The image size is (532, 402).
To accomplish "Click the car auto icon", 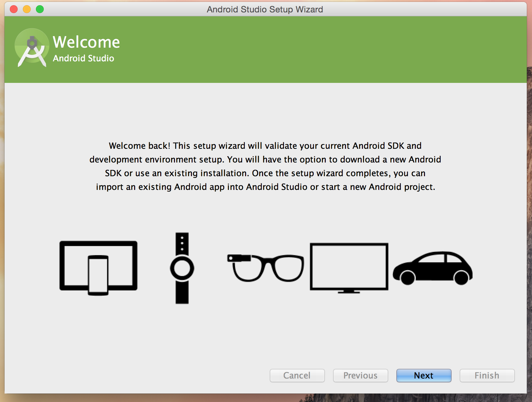I will pyautogui.click(x=432, y=268).
